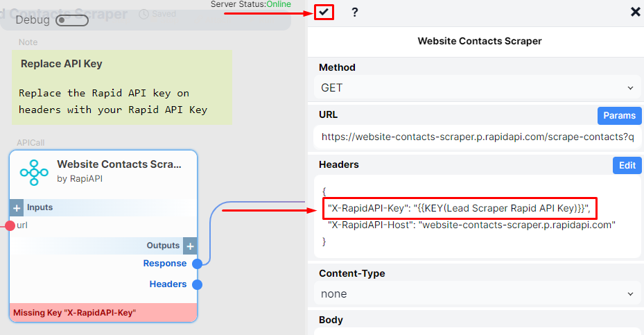Click the Edit button for Headers
This screenshot has height=335, width=644.
[x=627, y=165]
